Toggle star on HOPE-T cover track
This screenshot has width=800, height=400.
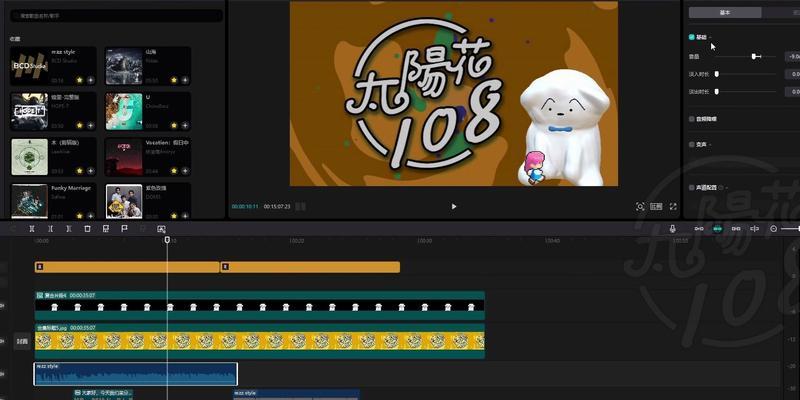pyautogui.click(x=80, y=125)
